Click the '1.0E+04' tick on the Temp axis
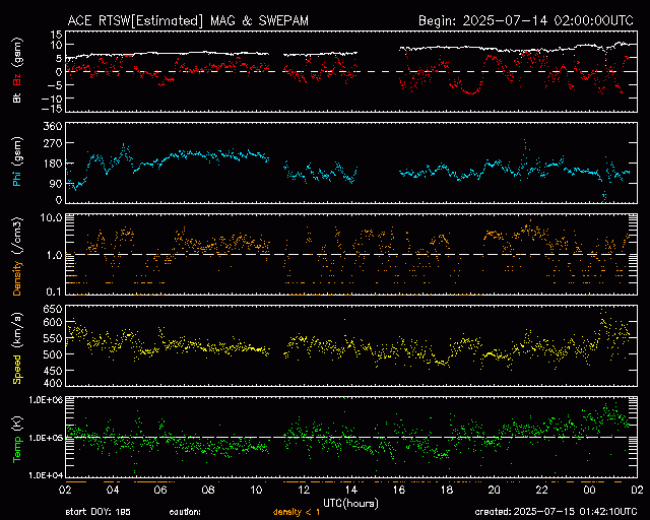 46,475
